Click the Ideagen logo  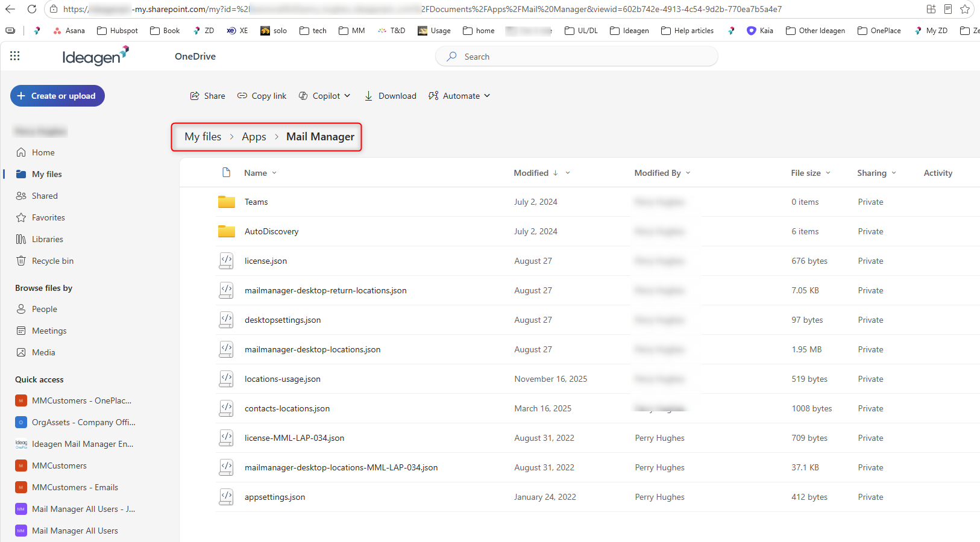point(96,56)
